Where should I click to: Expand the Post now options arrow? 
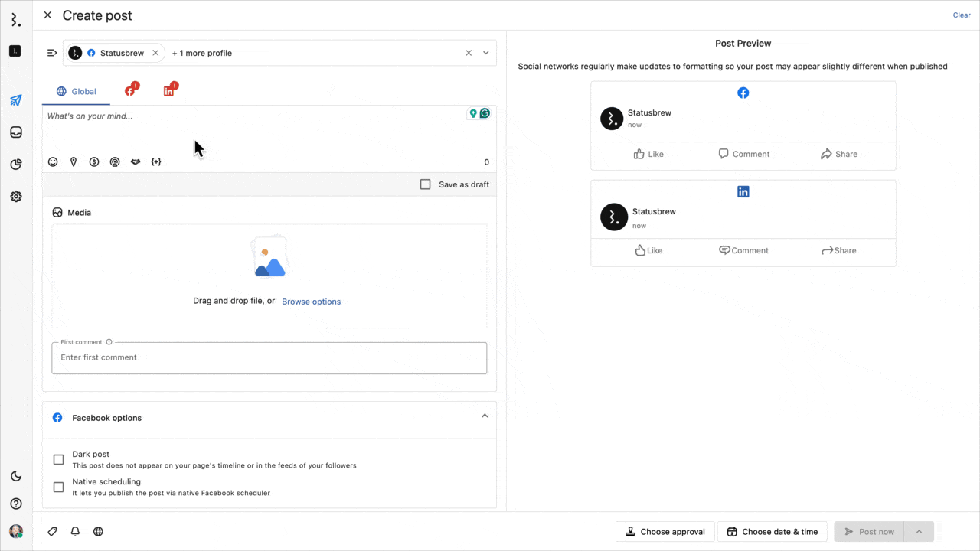920,532
